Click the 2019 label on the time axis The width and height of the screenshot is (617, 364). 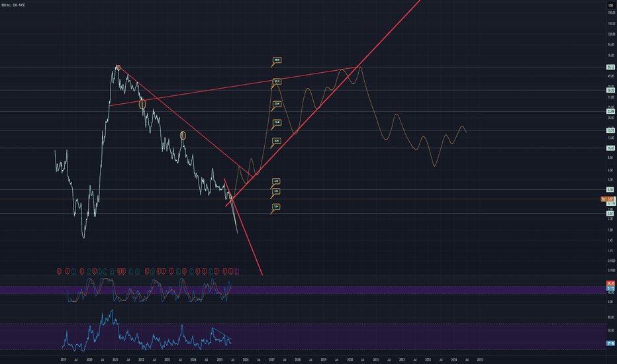point(64,359)
